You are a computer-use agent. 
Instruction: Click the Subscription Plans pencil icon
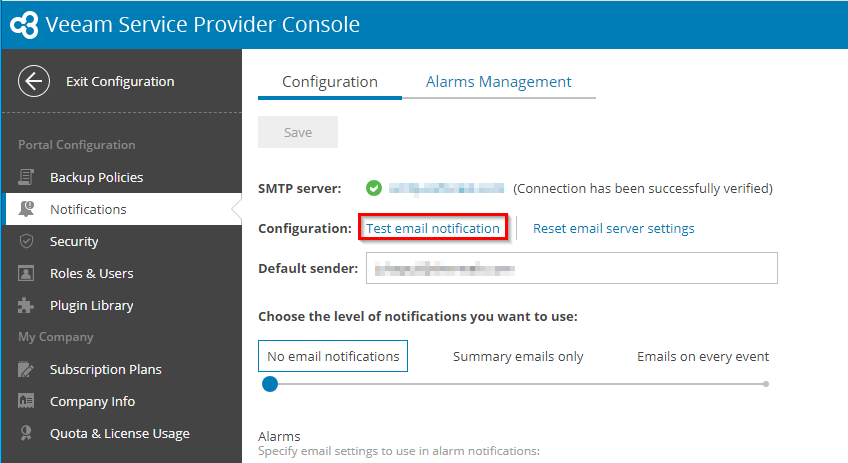[26, 369]
